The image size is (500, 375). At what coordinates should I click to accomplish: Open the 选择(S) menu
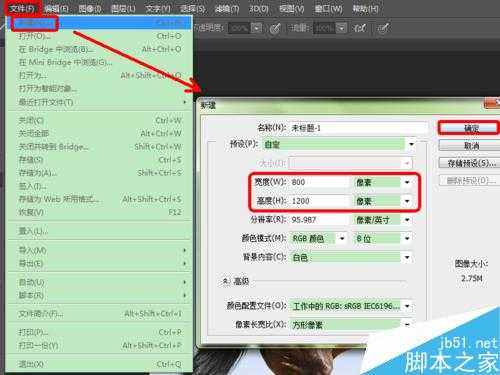[192, 8]
